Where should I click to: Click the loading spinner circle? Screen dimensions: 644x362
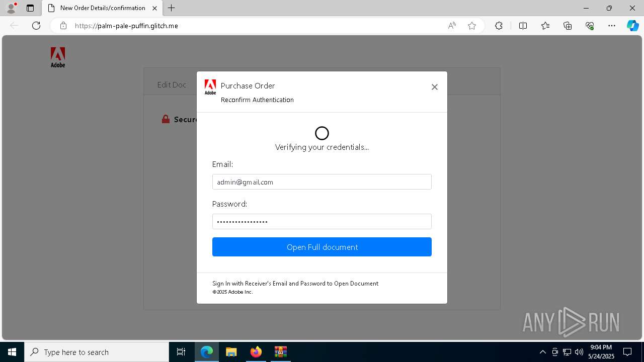(322, 133)
